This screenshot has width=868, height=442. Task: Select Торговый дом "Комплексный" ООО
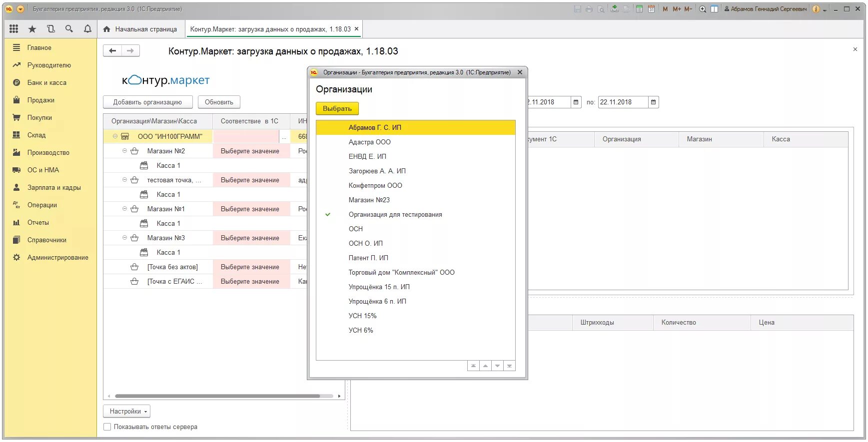[416, 272]
